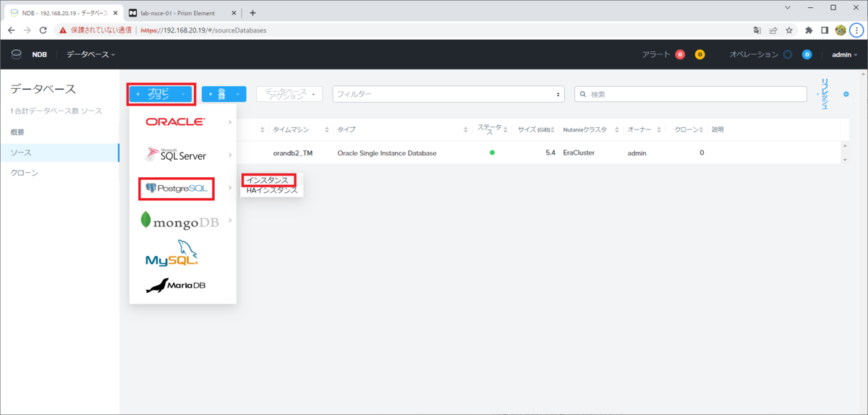Choose インスタンス in PostgreSQL submenu

click(268, 180)
